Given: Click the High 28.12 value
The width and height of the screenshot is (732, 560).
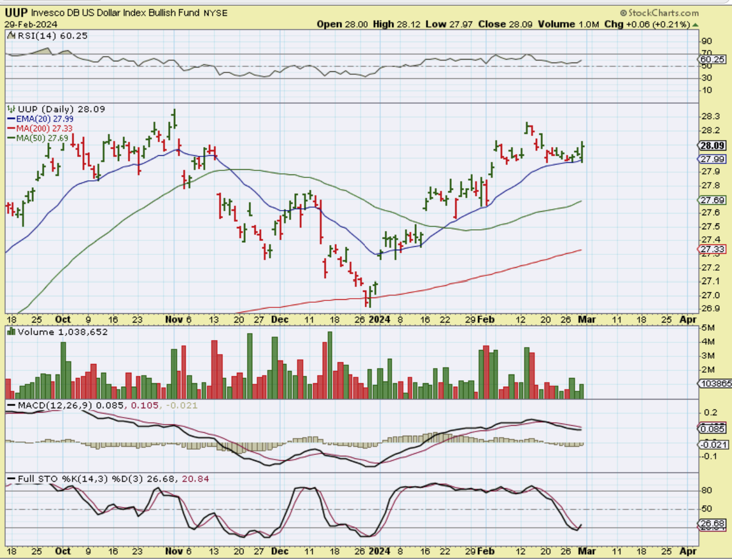Looking at the screenshot, I should pos(396,24).
